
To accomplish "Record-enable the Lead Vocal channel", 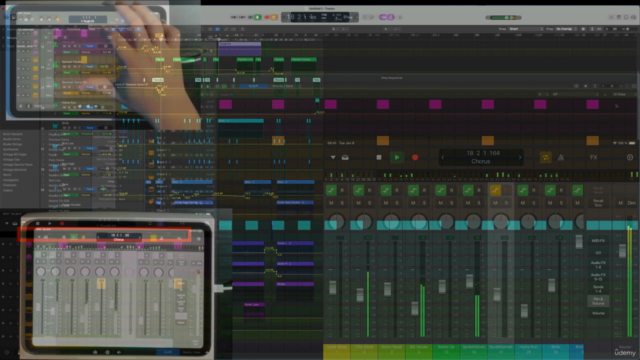I will pos(342,190).
